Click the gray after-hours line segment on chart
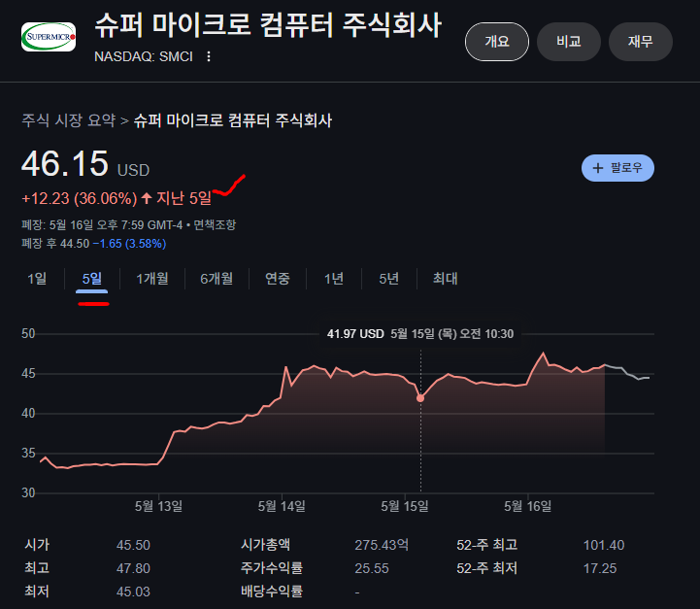The height and width of the screenshot is (609, 700). [627, 372]
